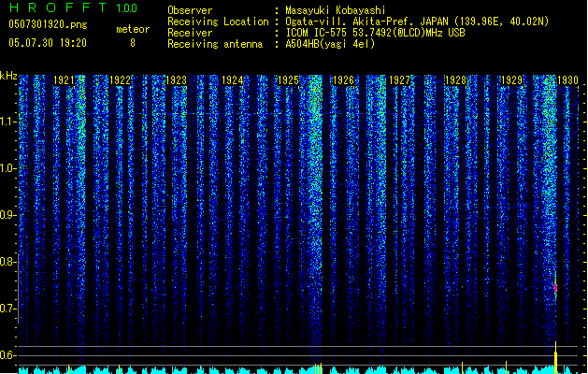Click the 0.7 kHz frequency label
The image size is (588, 374).
[x=7, y=309]
